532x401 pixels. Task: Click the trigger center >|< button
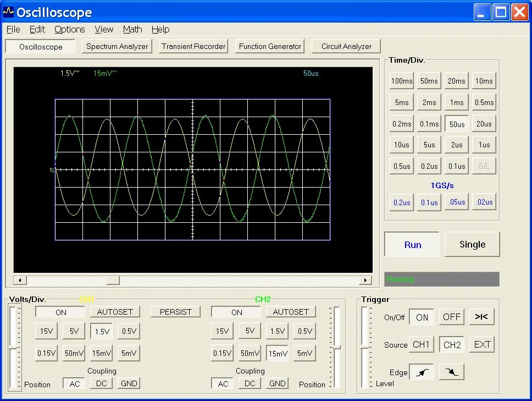coord(481,317)
